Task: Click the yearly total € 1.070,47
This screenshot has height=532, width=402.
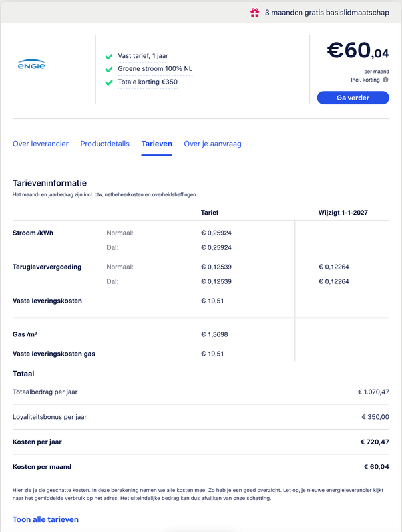Action: click(x=373, y=392)
